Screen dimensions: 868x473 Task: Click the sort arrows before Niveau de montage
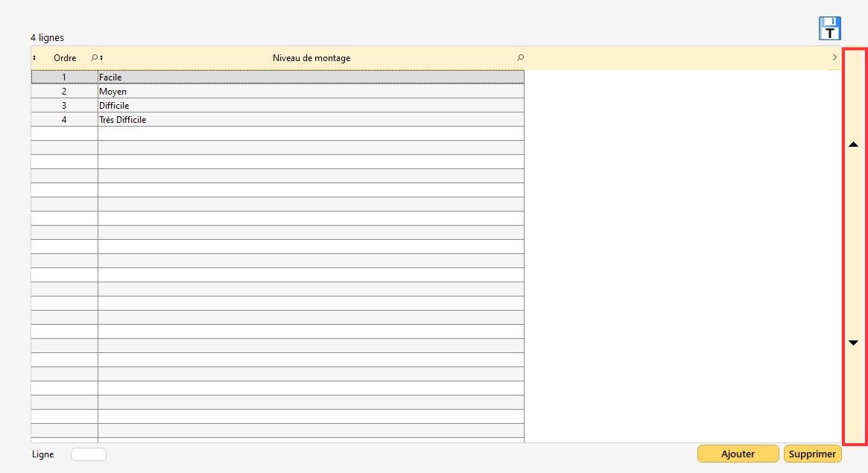(101, 58)
